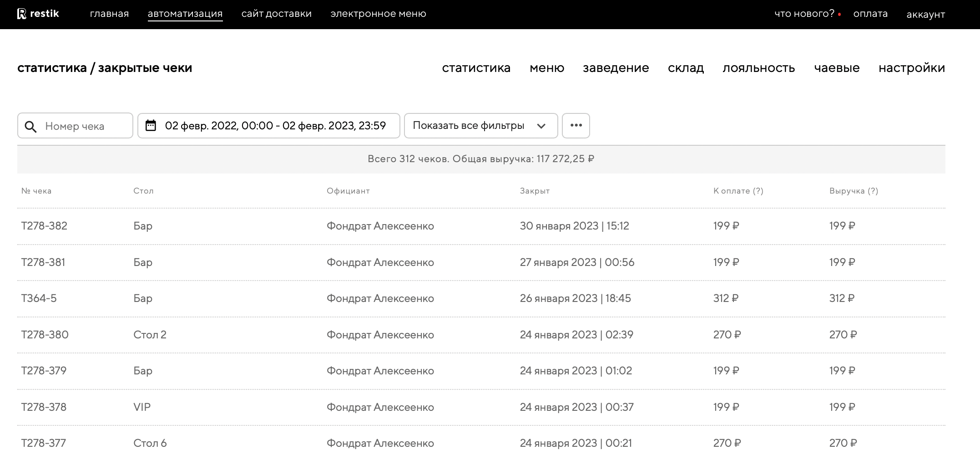The height and width of the screenshot is (460, 980).
Task: Click the 'Выручка (?)' column header
Action: click(853, 191)
